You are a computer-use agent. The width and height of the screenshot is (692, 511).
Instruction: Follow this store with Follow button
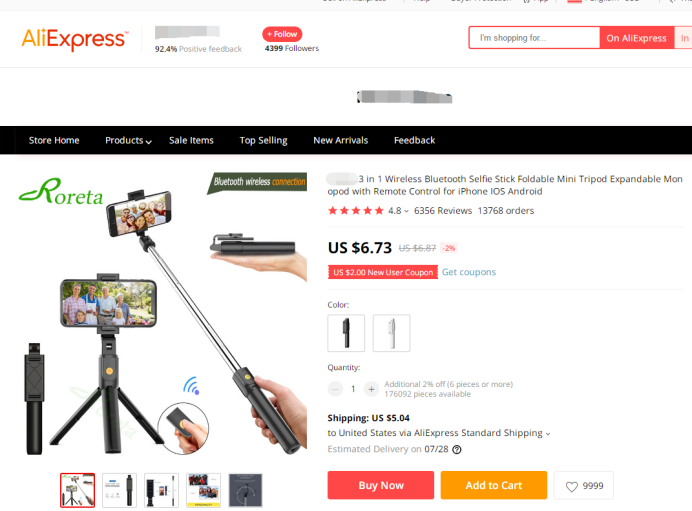point(282,34)
